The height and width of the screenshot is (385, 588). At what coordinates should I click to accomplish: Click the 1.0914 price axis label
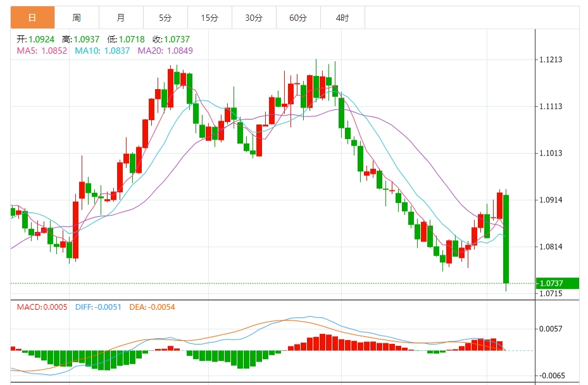[x=551, y=200]
